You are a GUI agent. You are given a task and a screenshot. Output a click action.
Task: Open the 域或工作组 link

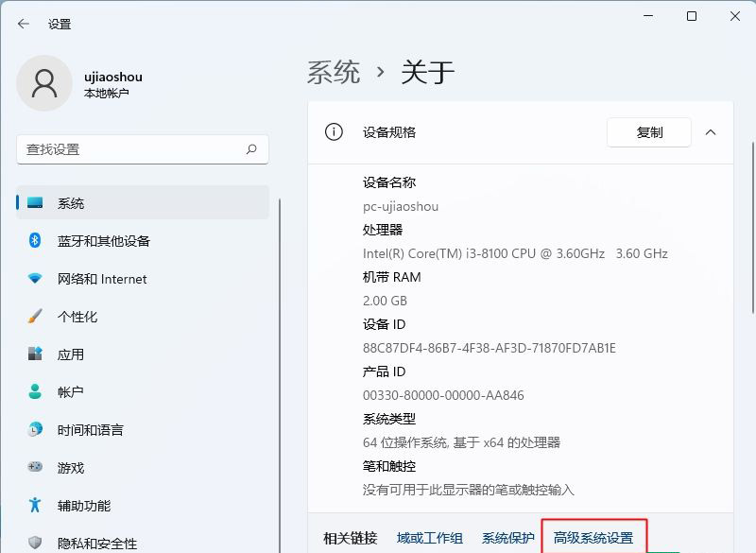coord(431,537)
